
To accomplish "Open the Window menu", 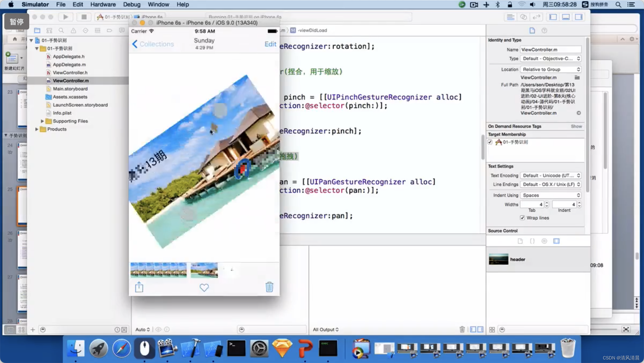I will point(158,4).
